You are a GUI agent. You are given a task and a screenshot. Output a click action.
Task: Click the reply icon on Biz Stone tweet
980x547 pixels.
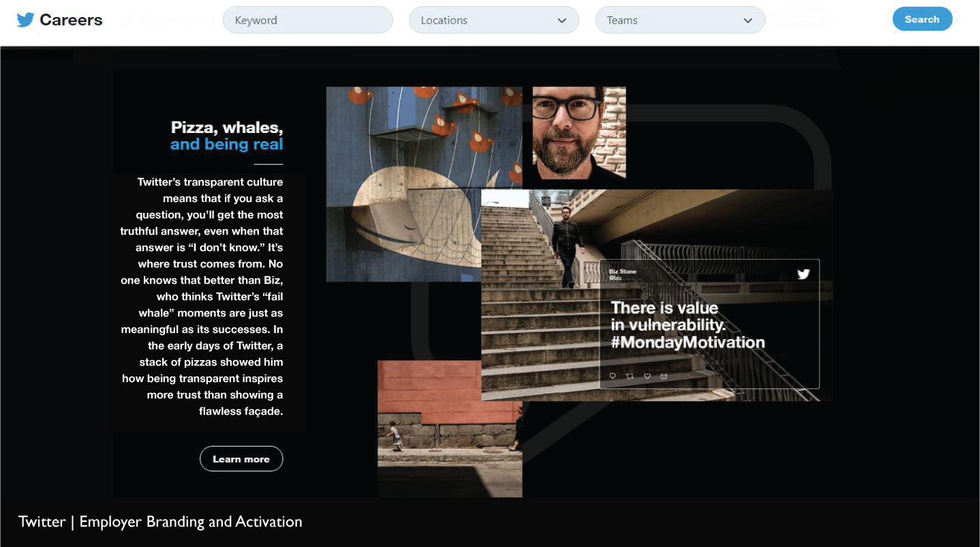612,376
